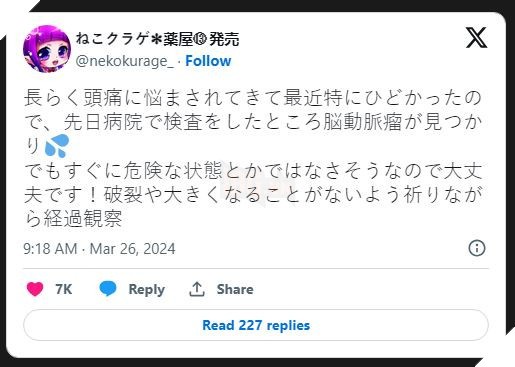Follow the @nekokurage_ account
515x367 pixels.
tap(208, 61)
